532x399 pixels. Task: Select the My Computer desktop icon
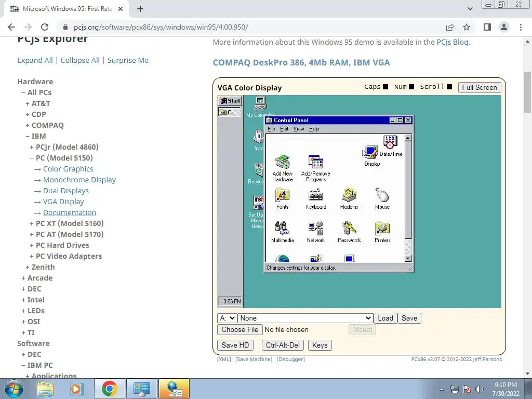pos(260,107)
